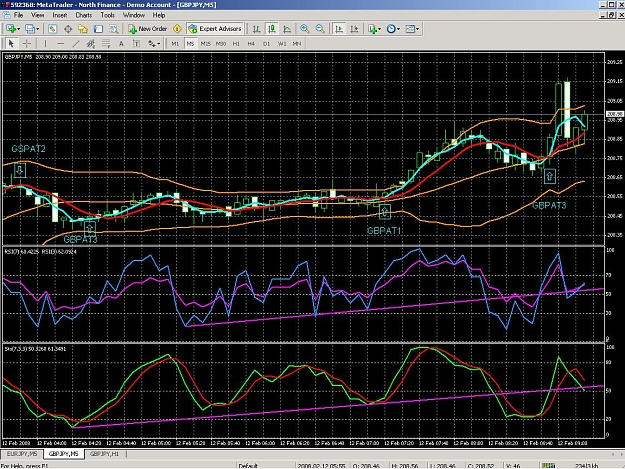Click the GSPAT2 chart label
This screenshot has width=625, height=469.
click(28, 149)
